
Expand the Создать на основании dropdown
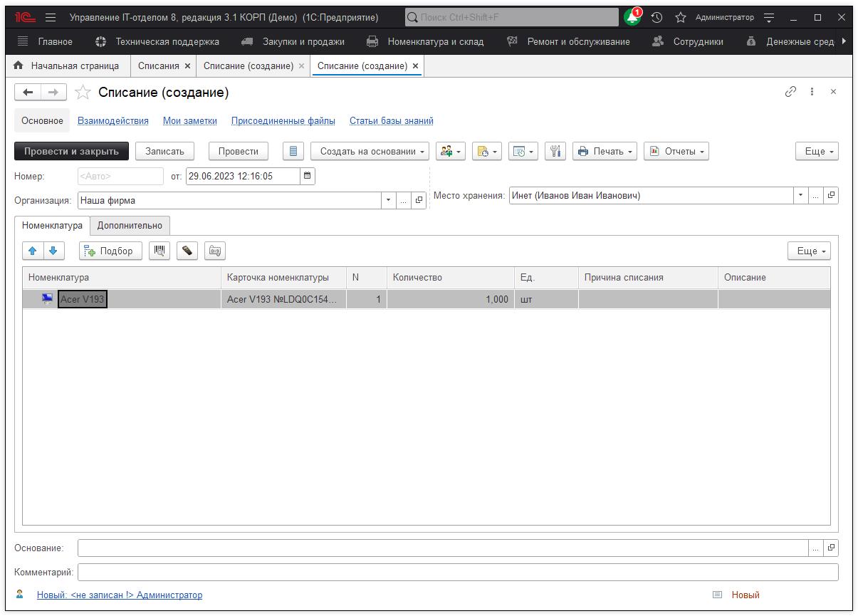point(370,151)
